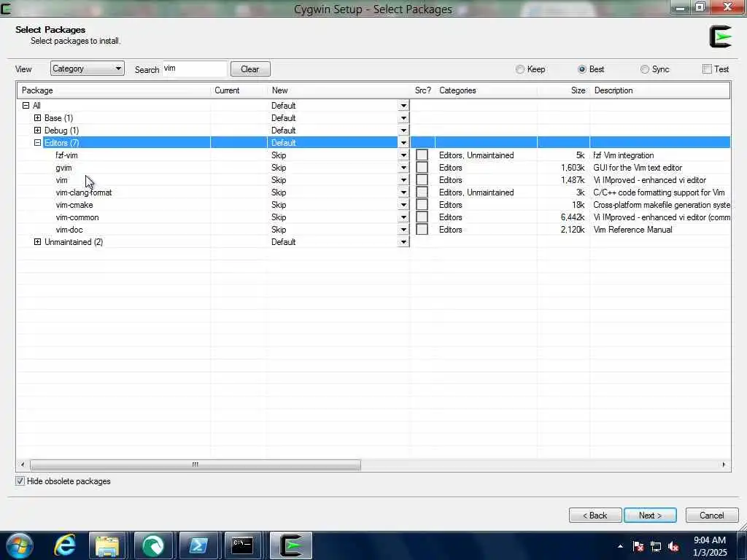Select the Best radio button
Screen dimensions: 747x560
[581, 69]
